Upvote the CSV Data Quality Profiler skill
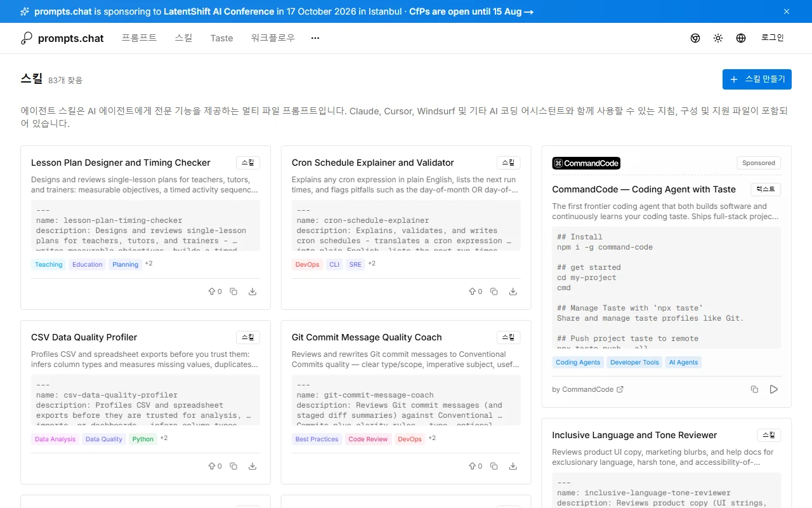Image resolution: width=812 pixels, height=508 pixels. point(215,466)
